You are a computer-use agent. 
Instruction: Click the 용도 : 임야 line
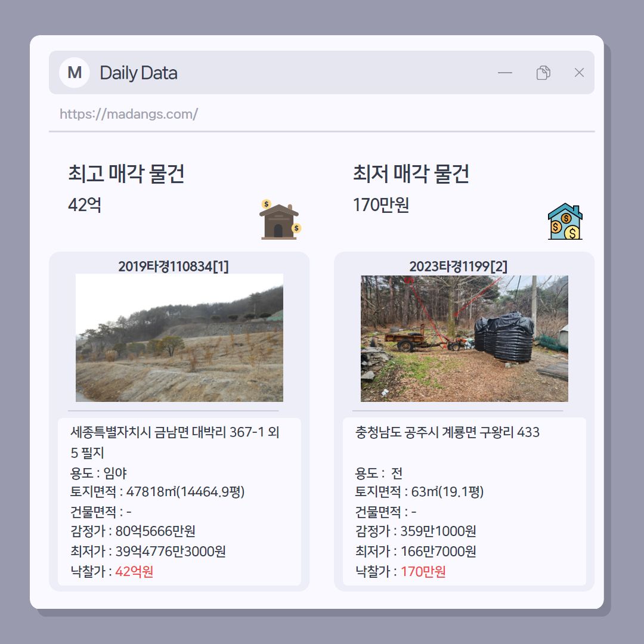pyautogui.click(x=98, y=473)
